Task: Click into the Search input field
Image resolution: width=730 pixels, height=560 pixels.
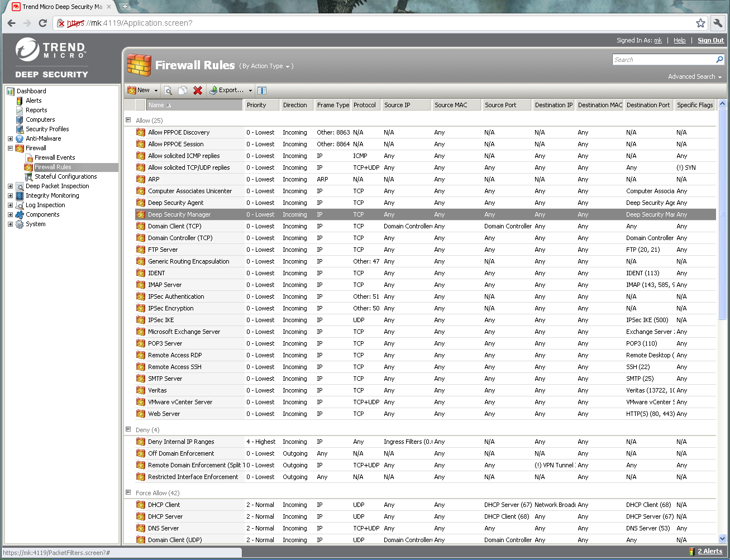Action: [x=662, y=60]
